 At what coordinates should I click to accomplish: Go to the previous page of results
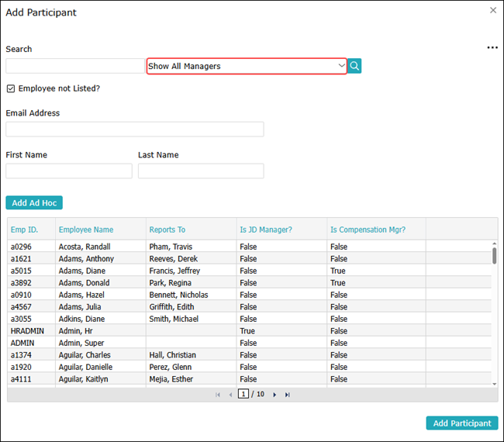point(230,395)
